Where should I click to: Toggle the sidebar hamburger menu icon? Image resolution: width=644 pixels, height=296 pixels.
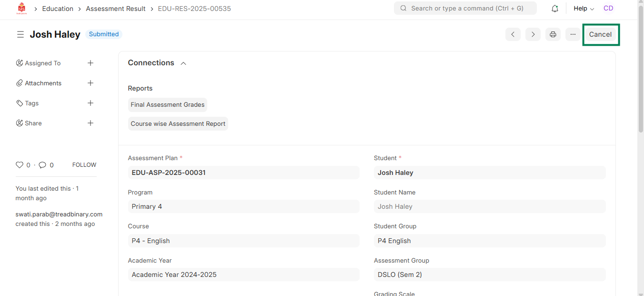20,34
